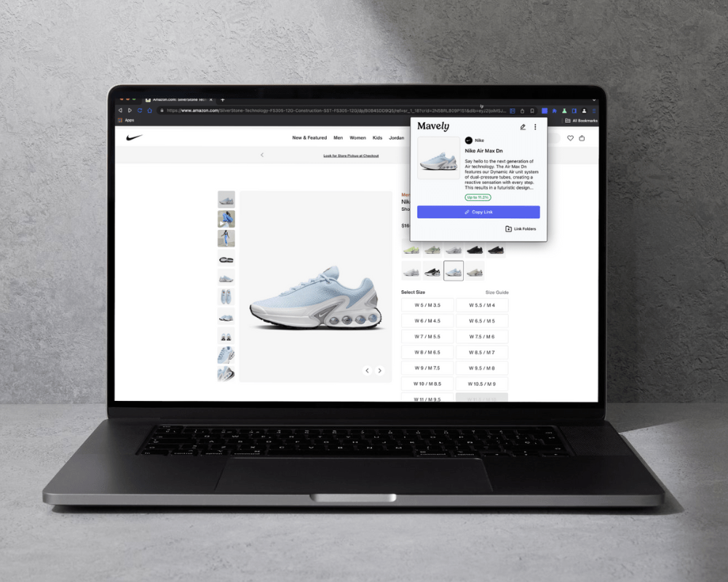Click the lock icon in the address bar
This screenshot has height=582, width=728.
click(x=162, y=111)
